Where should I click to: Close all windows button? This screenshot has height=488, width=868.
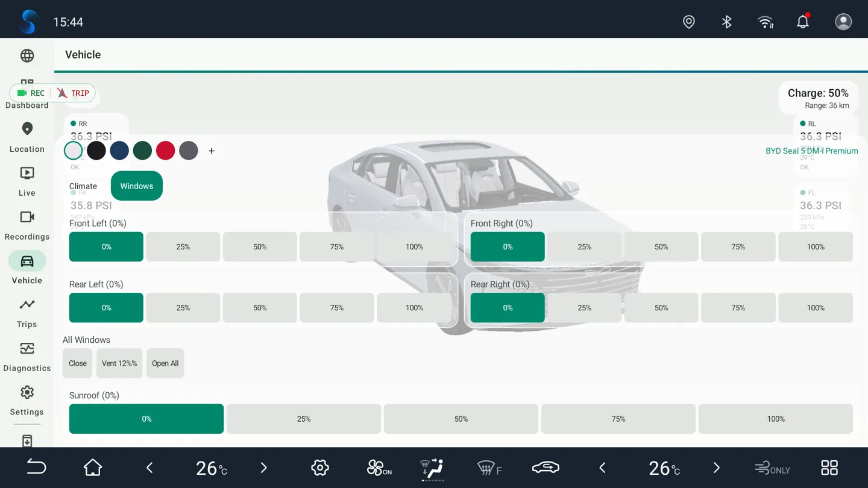(x=78, y=363)
